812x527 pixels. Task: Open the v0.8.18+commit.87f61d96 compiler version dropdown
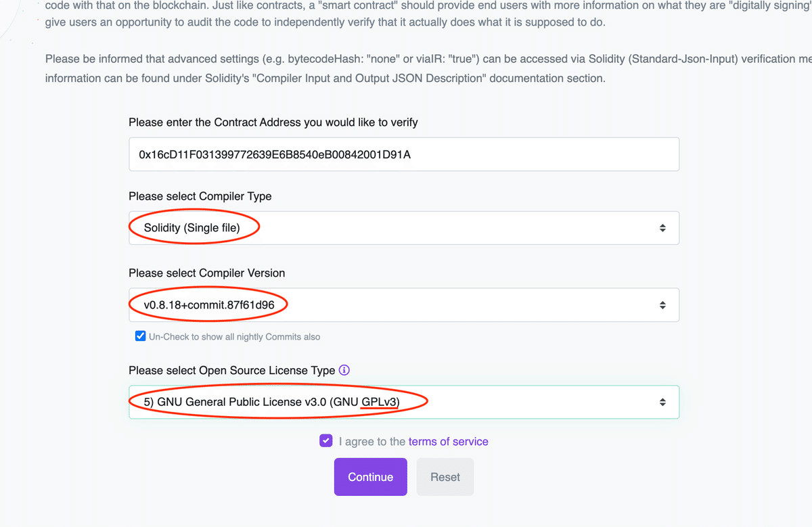click(x=404, y=305)
